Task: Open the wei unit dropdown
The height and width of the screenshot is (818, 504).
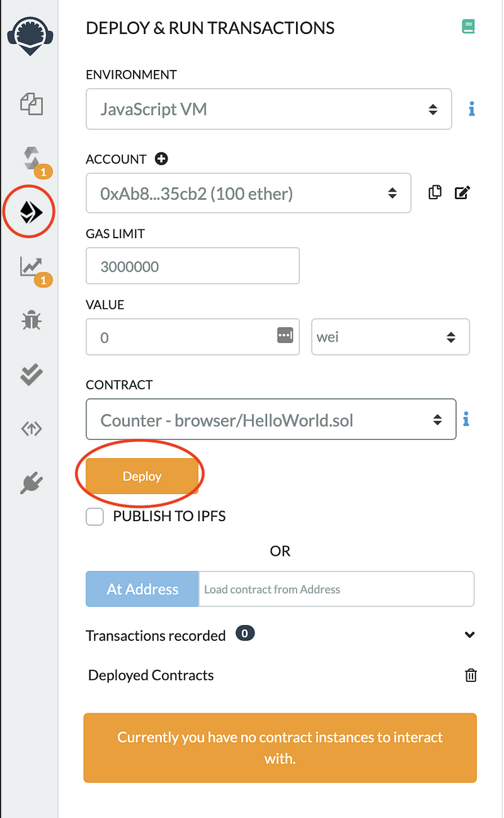Action: 390,337
